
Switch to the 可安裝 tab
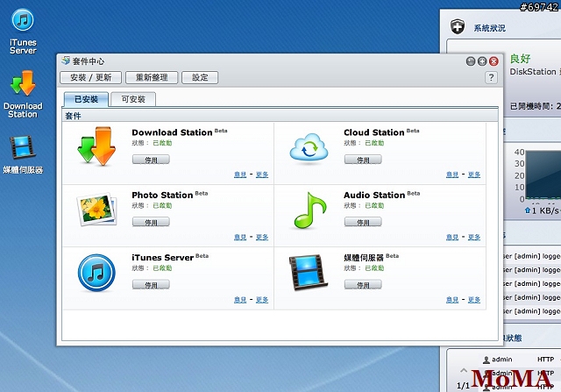point(133,99)
